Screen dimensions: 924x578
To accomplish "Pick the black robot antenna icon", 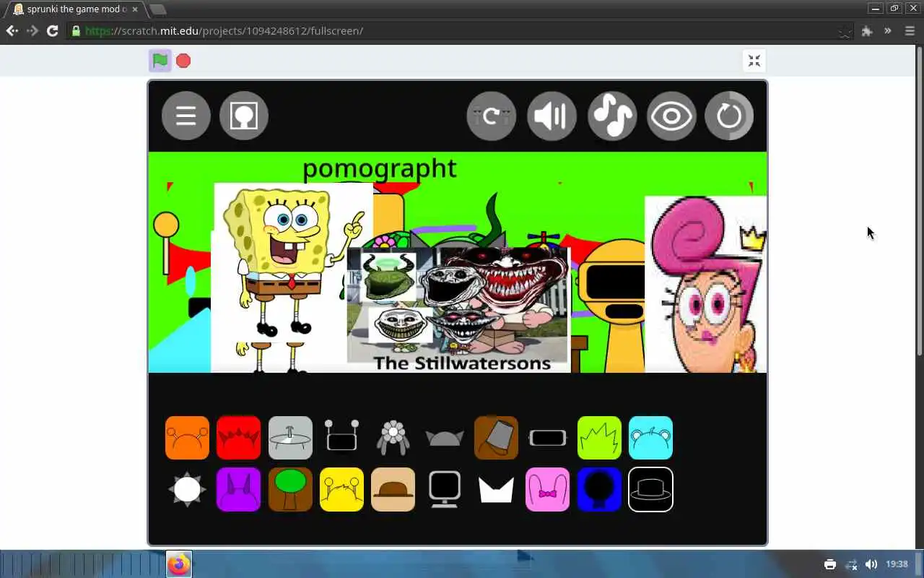I will (x=341, y=438).
